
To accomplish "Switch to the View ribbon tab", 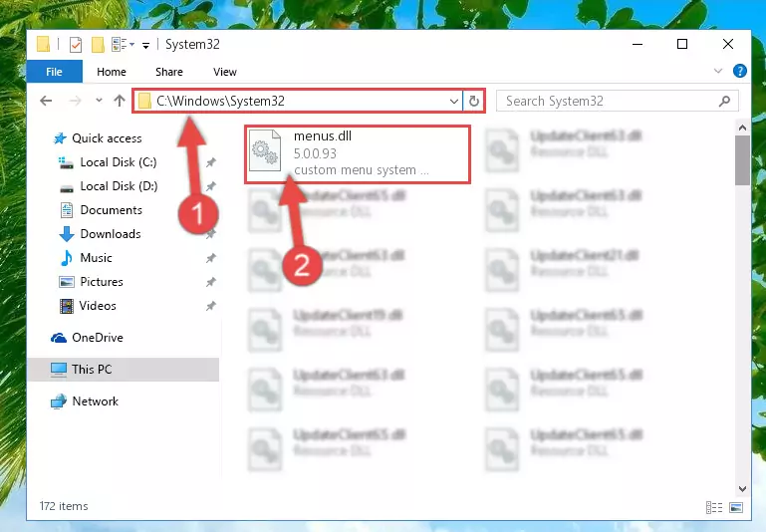I will click(225, 72).
